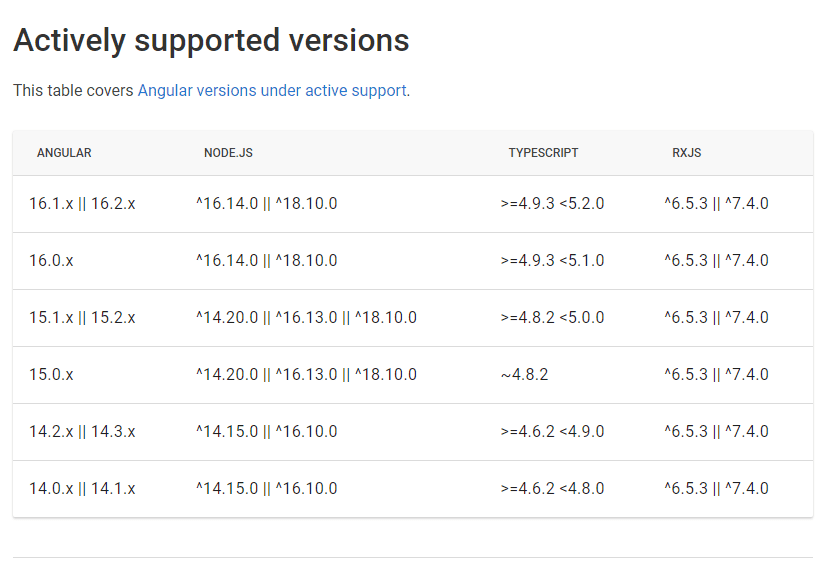Click the Actively supported versions heading
This screenshot has height=572, width=827.
pyautogui.click(x=211, y=40)
